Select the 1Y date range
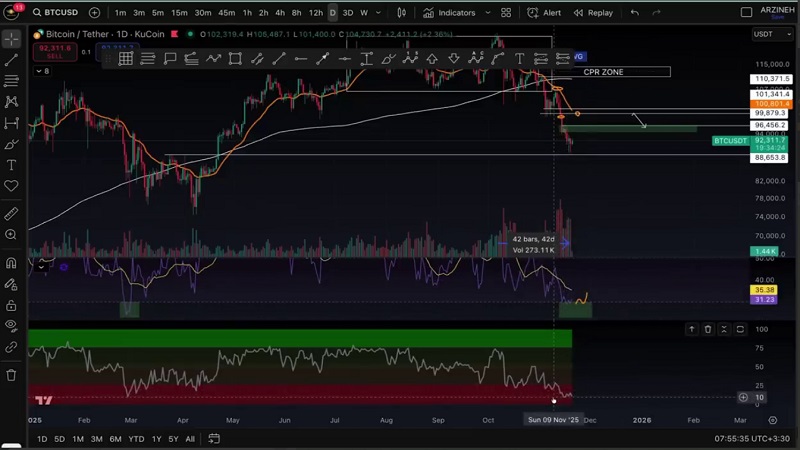800x450 pixels. (156, 439)
